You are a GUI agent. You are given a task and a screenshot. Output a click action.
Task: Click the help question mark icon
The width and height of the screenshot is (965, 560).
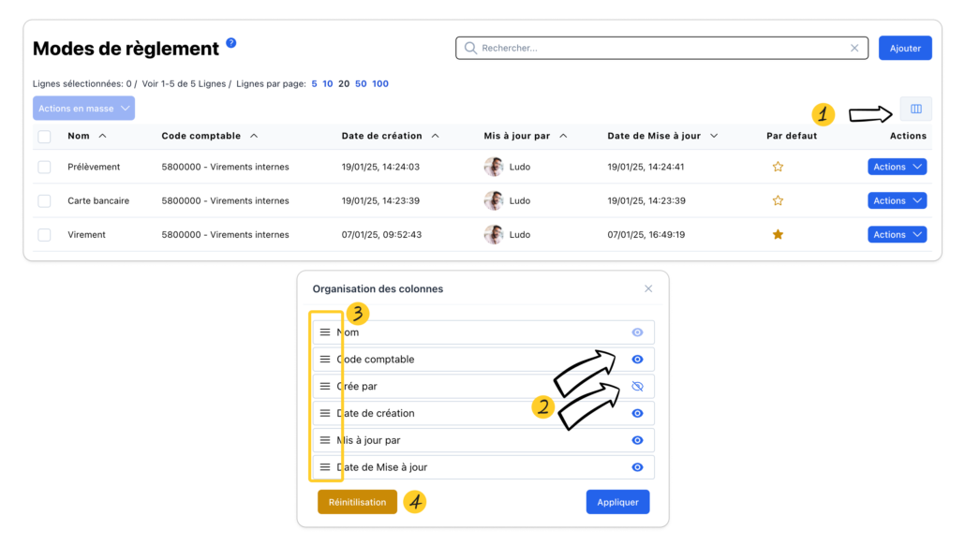(x=231, y=42)
